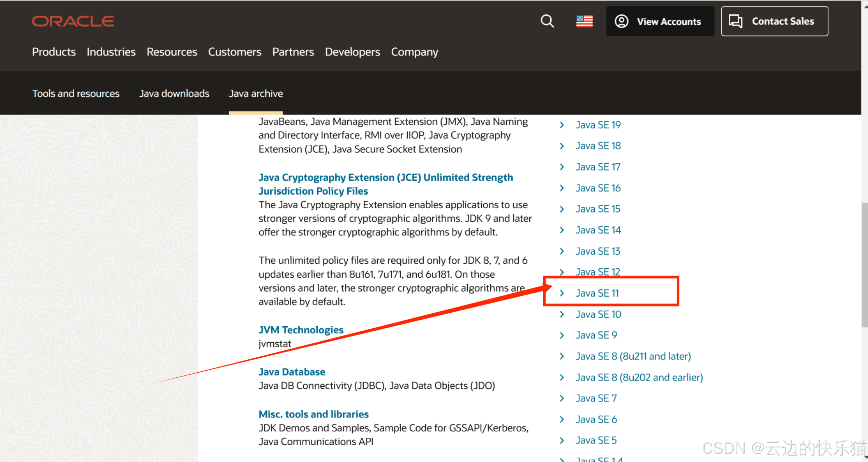Click the user icon in View Accounts
This screenshot has width=868, height=462.
(x=621, y=21)
